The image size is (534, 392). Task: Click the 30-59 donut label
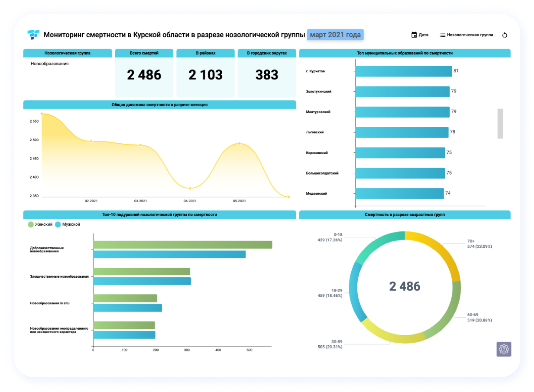330,344
